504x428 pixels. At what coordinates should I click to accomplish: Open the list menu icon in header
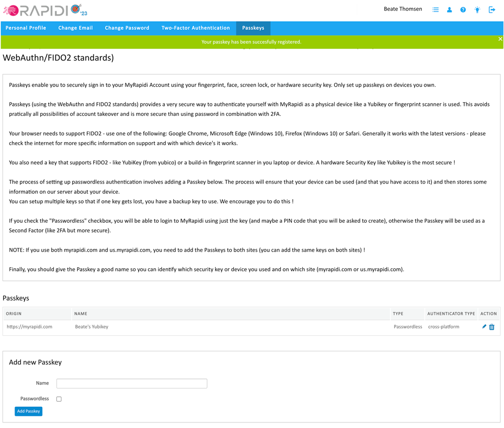[x=435, y=10]
